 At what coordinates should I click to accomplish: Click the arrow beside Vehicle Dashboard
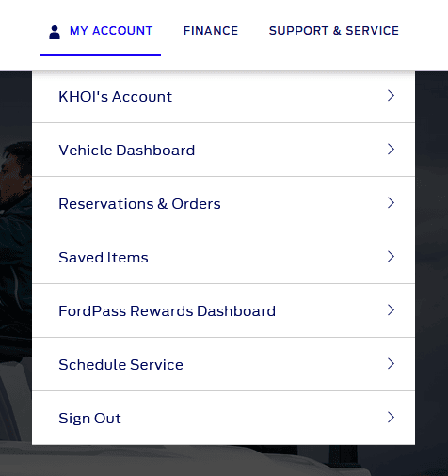[391, 150]
